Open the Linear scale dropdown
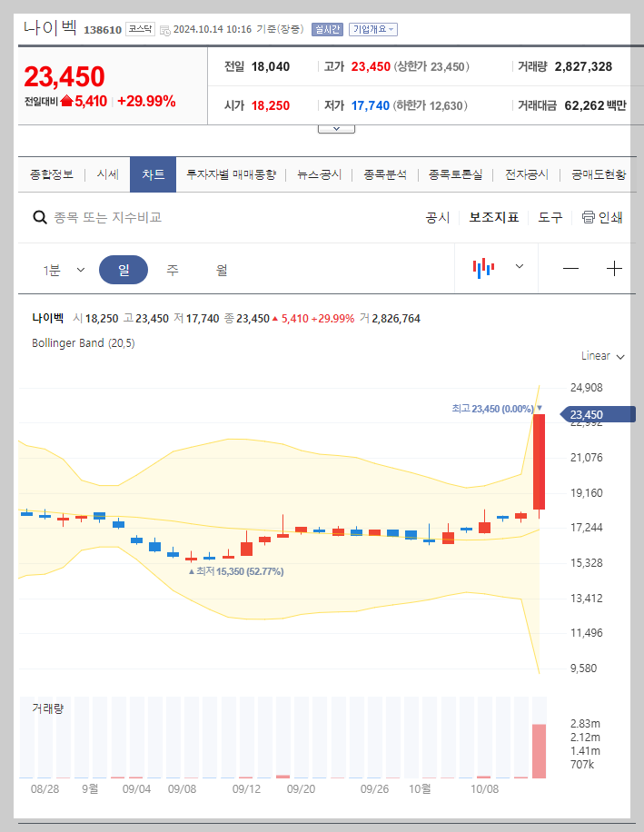The image size is (644, 832). (x=600, y=356)
